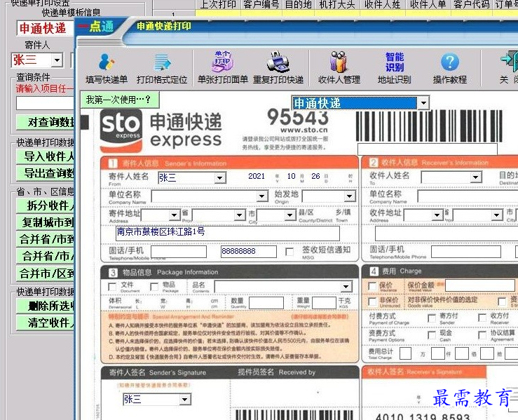
Task: Click the 数量 quantity input field
Action: [266, 303]
